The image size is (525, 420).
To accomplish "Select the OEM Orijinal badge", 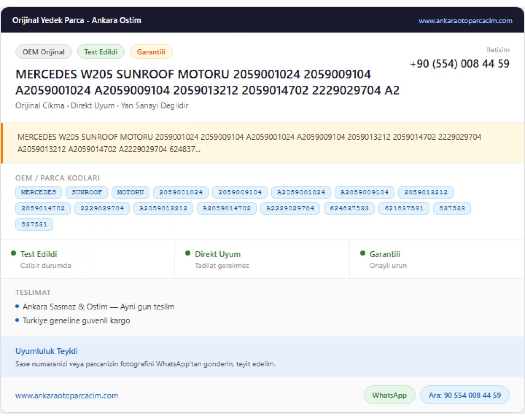I will 44,52.
